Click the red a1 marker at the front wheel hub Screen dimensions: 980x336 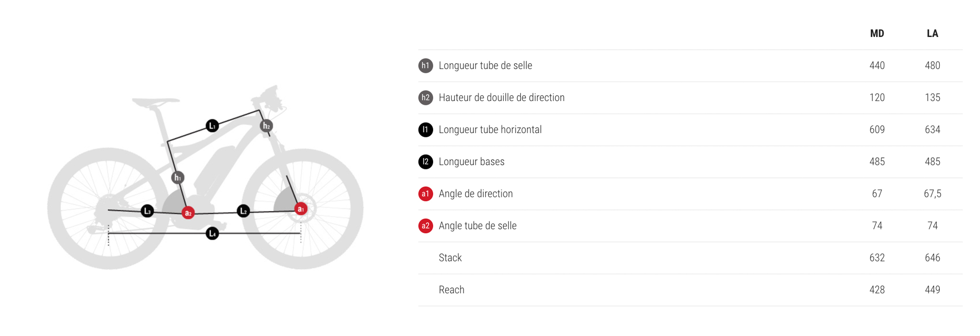pyautogui.click(x=301, y=209)
